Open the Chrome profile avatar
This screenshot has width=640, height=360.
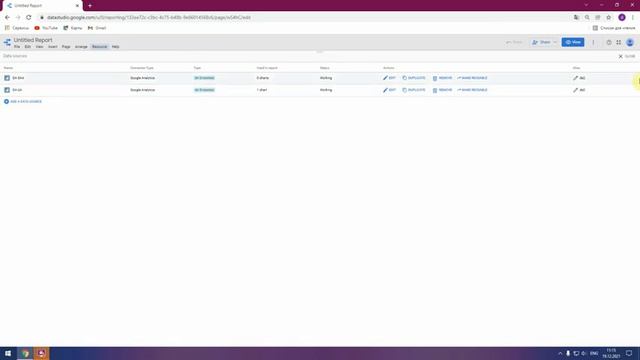622,18
